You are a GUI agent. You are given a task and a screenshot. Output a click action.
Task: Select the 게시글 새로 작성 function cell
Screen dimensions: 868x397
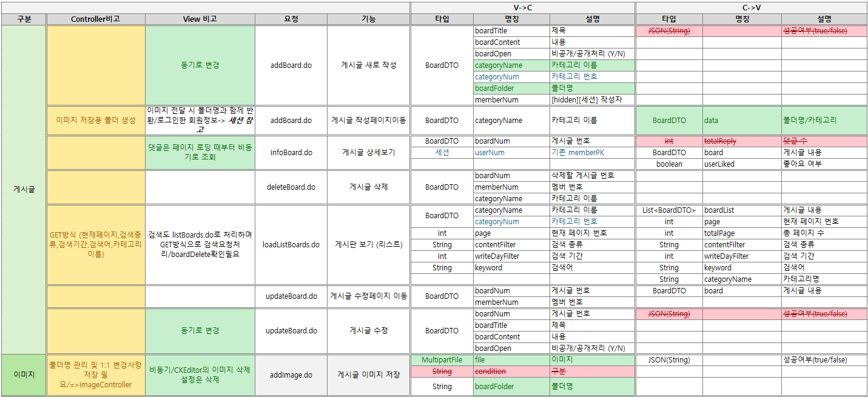[369, 65]
